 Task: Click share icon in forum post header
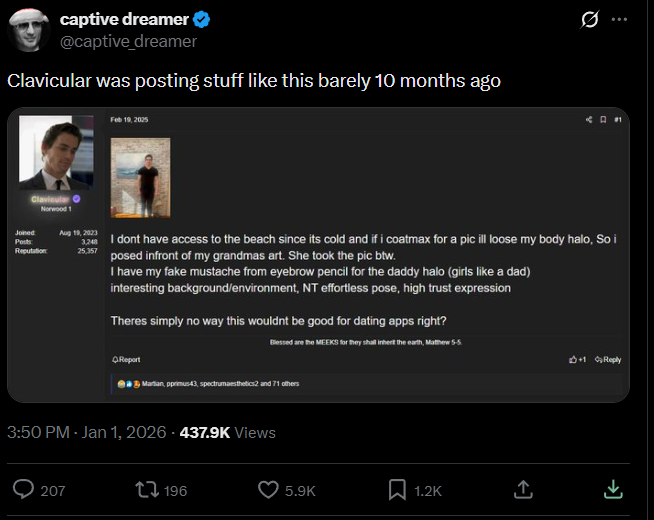pos(589,120)
